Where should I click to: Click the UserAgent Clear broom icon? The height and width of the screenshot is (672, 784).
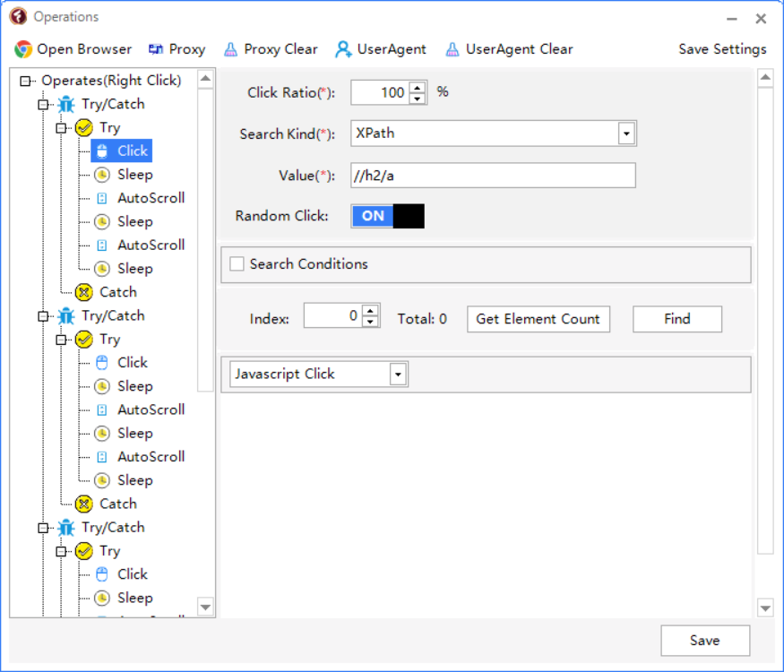coord(452,49)
